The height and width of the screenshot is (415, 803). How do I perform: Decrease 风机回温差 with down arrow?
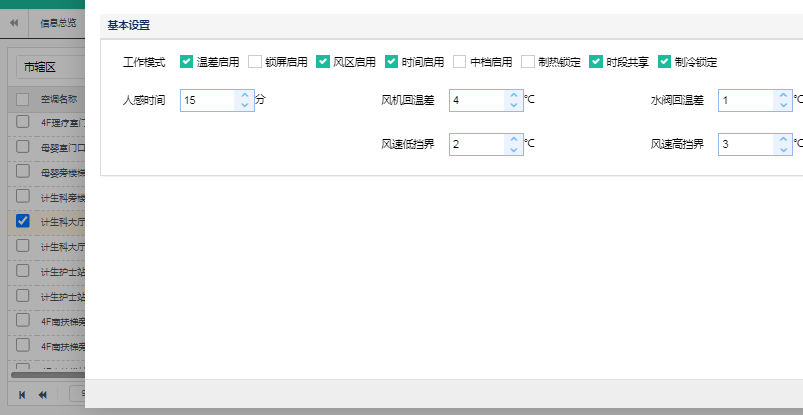click(514, 105)
